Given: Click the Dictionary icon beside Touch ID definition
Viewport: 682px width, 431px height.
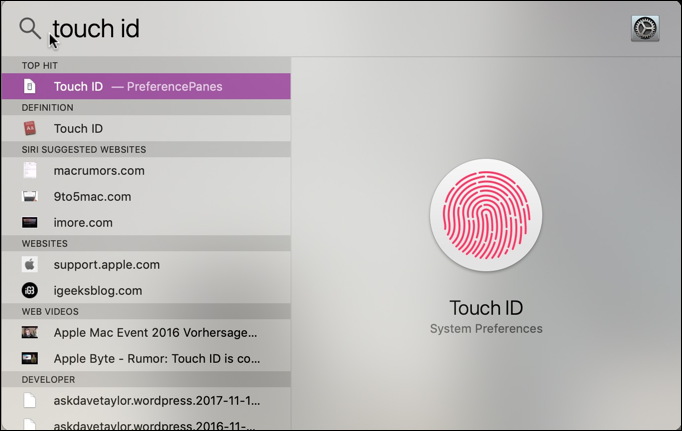Looking at the screenshot, I should (30, 128).
